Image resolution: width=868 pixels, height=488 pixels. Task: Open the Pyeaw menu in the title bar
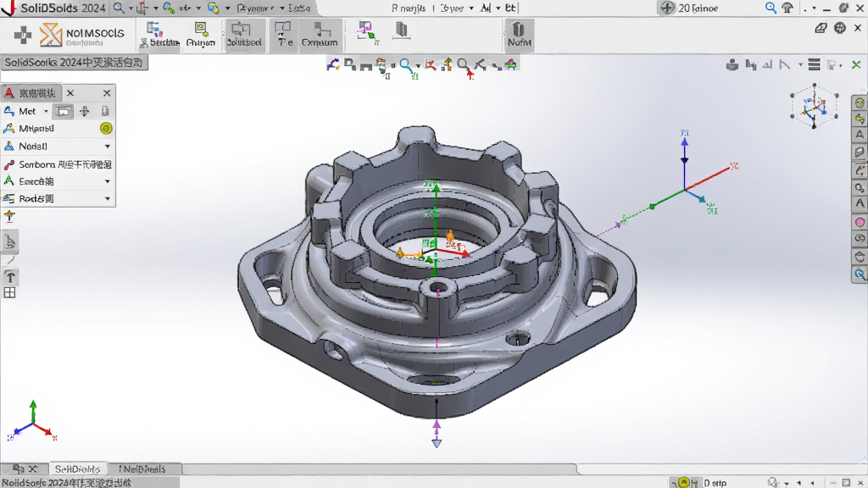click(255, 8)
